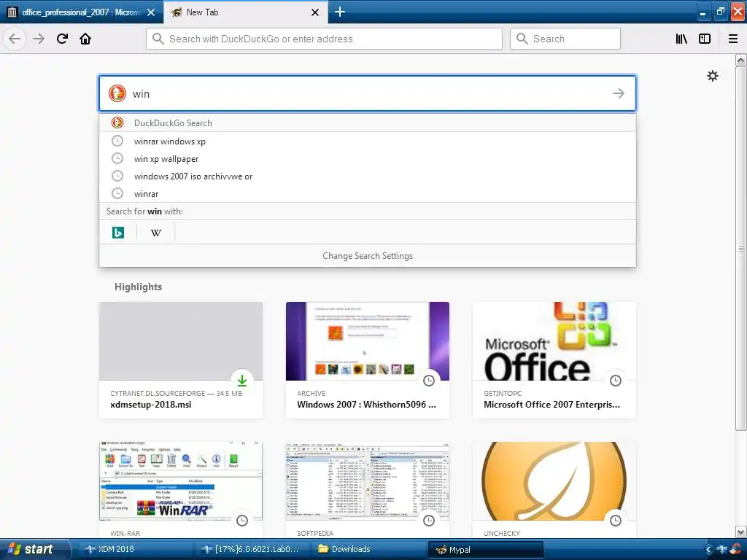Expand hidden system tray icons arrow
The width and height of the screenshot is (747, 560).
[708, 550]
